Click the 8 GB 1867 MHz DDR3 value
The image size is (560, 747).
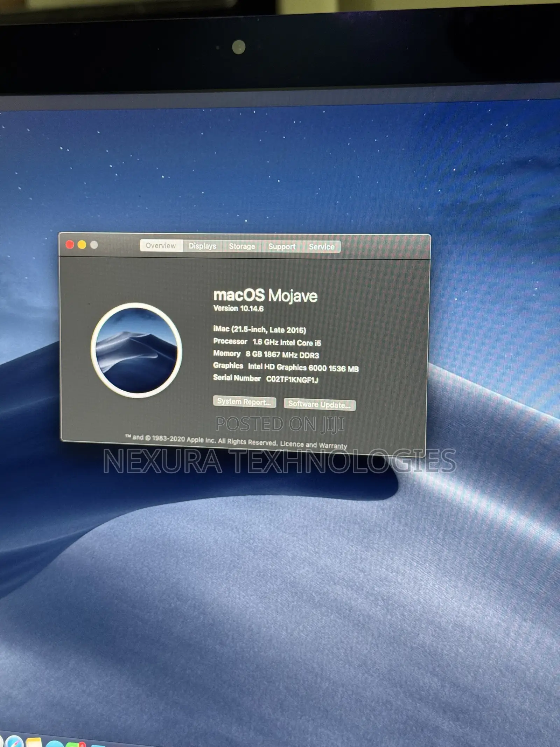[282, 355]
